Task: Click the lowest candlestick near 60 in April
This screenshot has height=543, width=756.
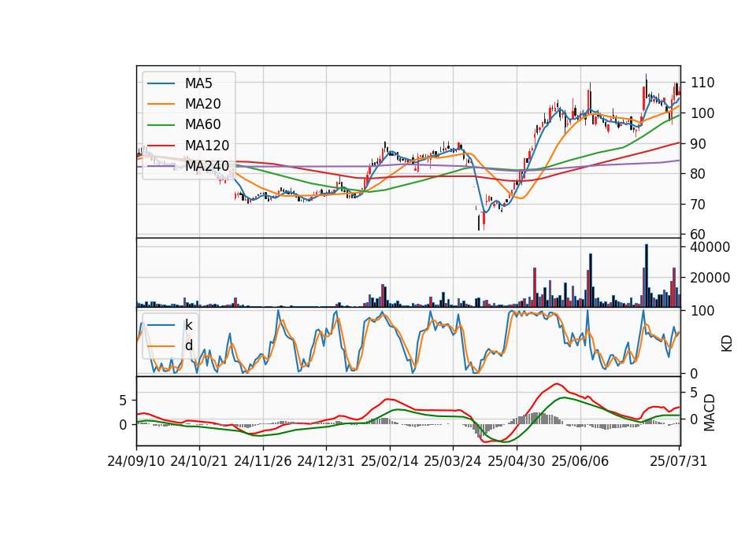Action: point(479,222)
